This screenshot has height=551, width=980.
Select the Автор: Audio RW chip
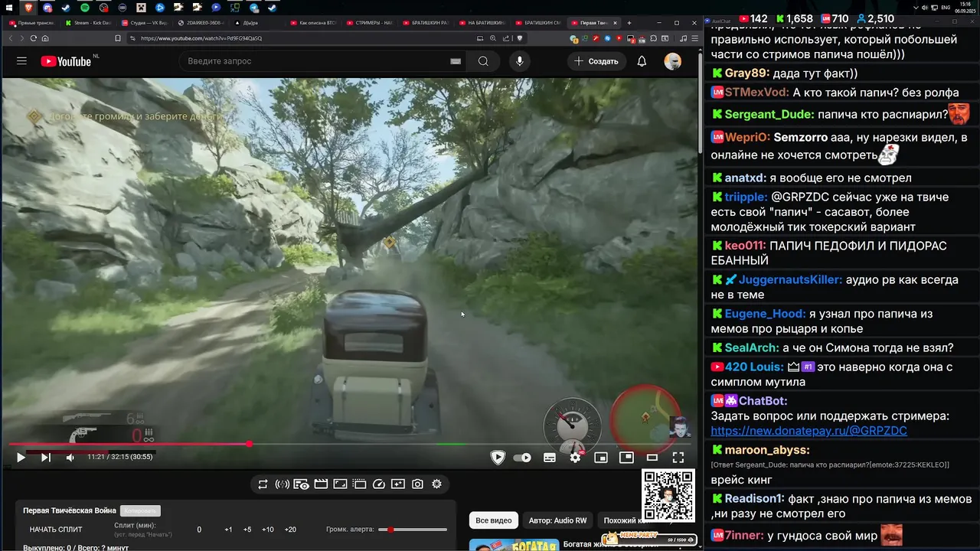click(558, 520)
